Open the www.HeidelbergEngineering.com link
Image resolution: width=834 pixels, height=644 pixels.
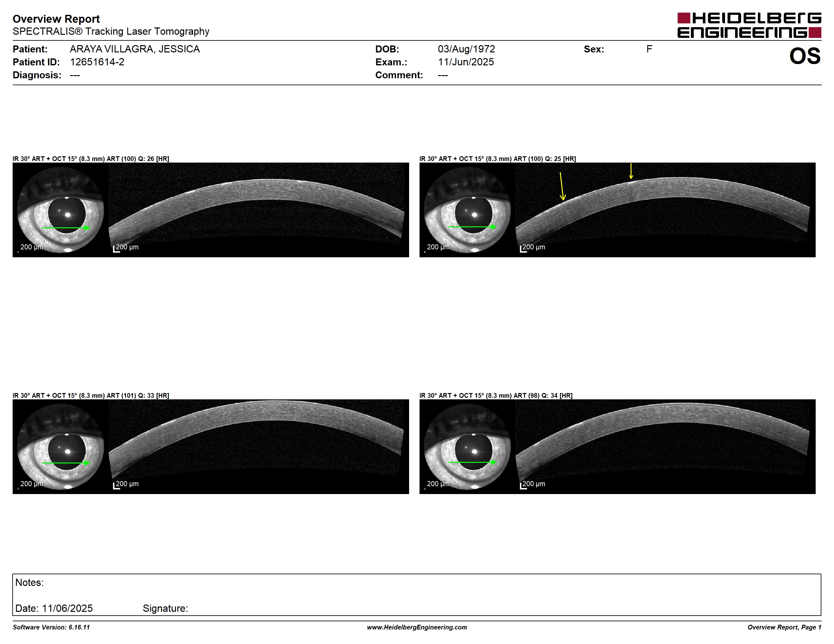pyautogui.click(x=417, y=627)
